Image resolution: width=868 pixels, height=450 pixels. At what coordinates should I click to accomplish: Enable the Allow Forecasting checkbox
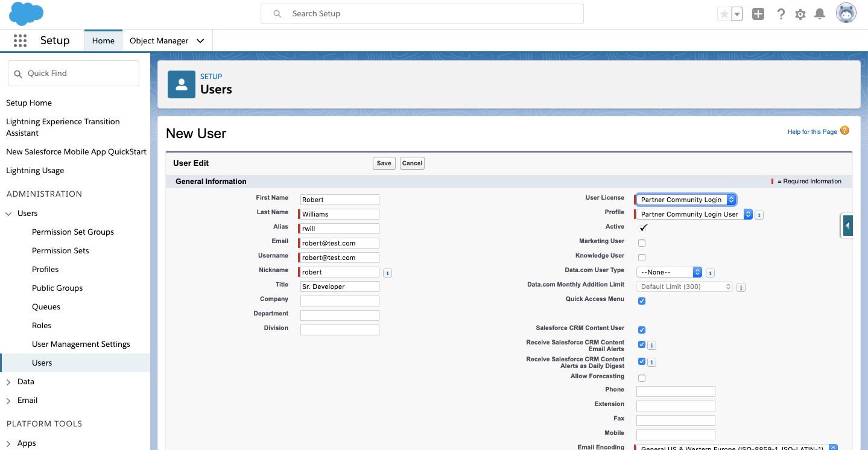[x=642, y=378]
